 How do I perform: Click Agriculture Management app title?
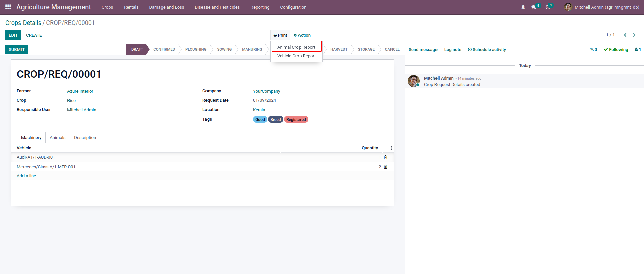[54, 7]
